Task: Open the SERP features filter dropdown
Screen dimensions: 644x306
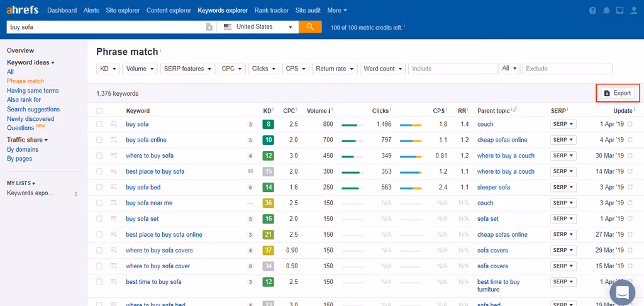Action: [188, 69]
